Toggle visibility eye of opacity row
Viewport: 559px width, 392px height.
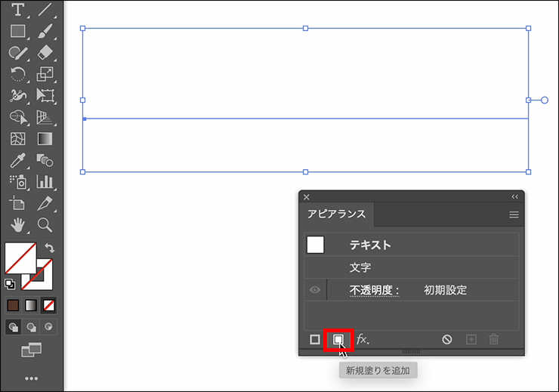[x=315, y=290]
